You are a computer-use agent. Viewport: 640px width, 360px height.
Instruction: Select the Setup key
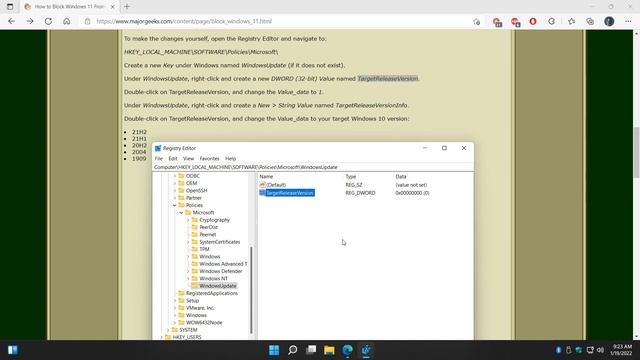click(x=192, y=300)
